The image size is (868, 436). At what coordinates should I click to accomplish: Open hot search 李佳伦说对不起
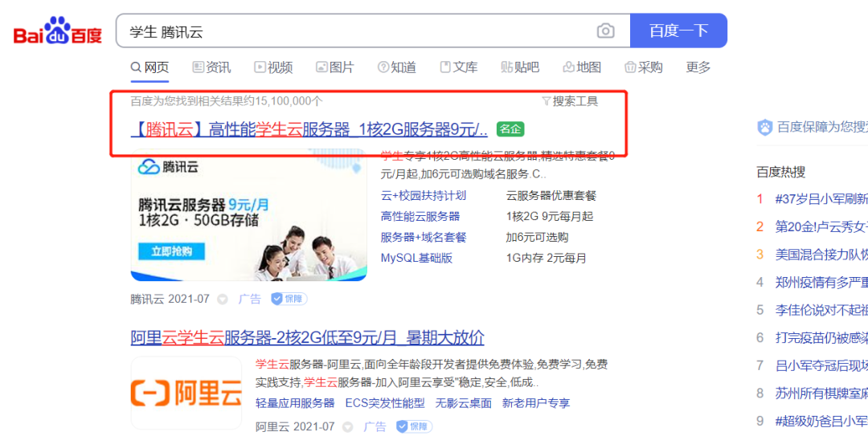(x=821, y=310)
